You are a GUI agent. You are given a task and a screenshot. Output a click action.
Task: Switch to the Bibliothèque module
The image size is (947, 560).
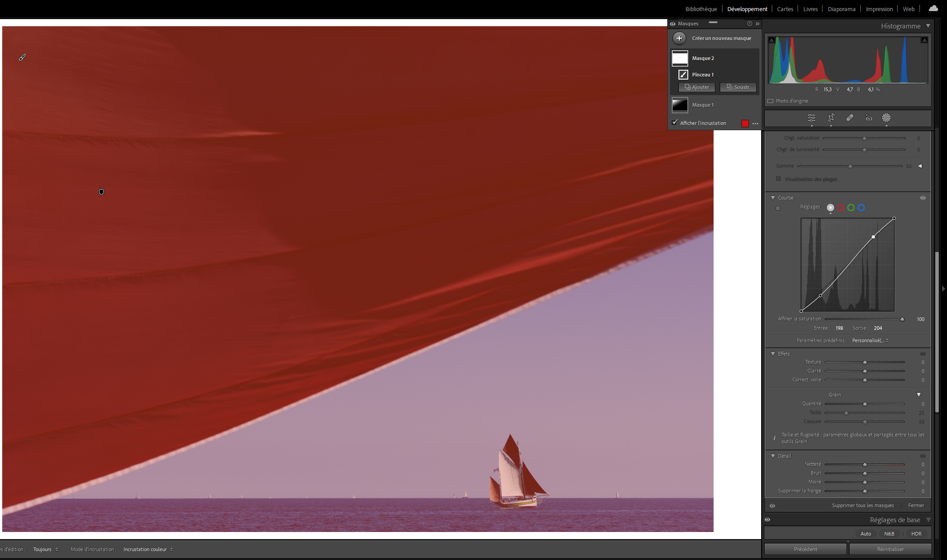coord(701,9)
